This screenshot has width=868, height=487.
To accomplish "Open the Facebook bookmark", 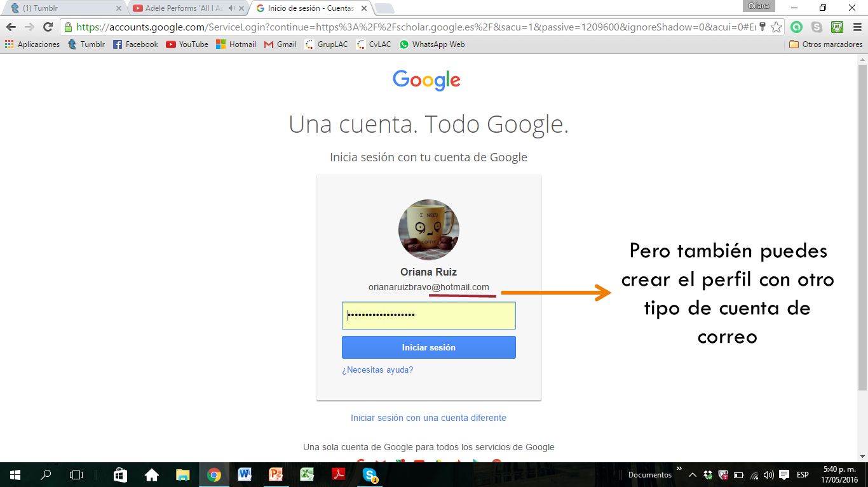I will pos(135,44).
